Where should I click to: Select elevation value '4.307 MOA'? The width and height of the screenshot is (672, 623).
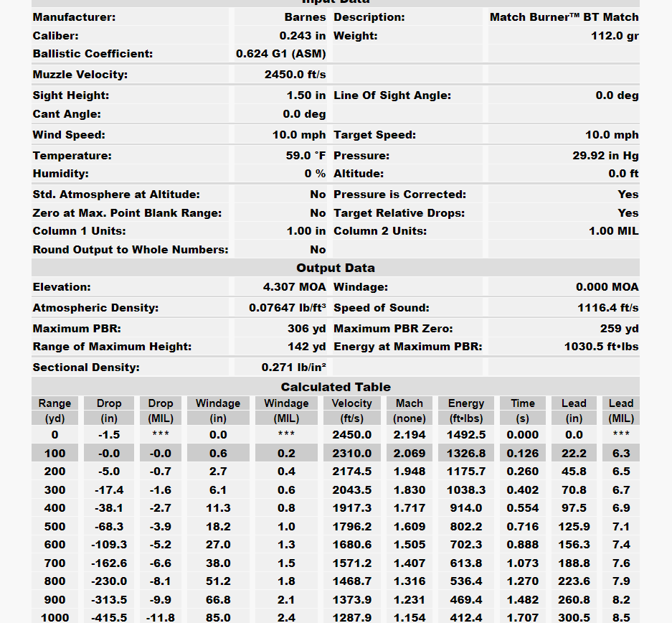pos(294,287)
